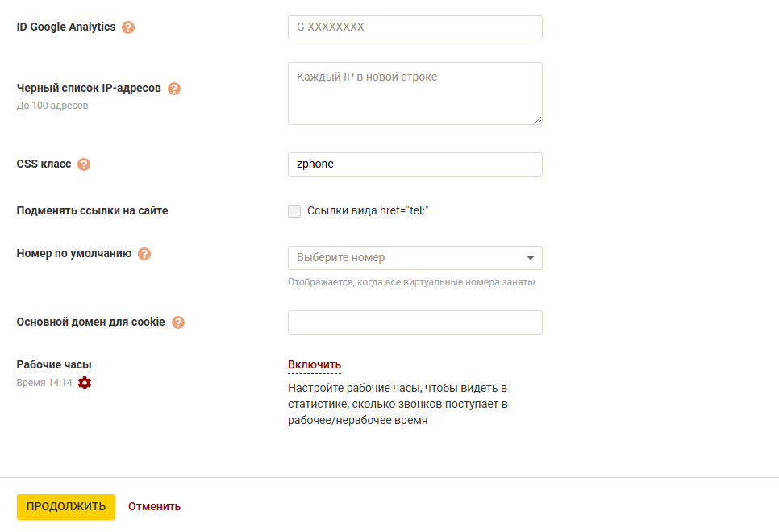779x532 pixels.
Task: Click the Время 14:14 text
Action: pos(44,383)
